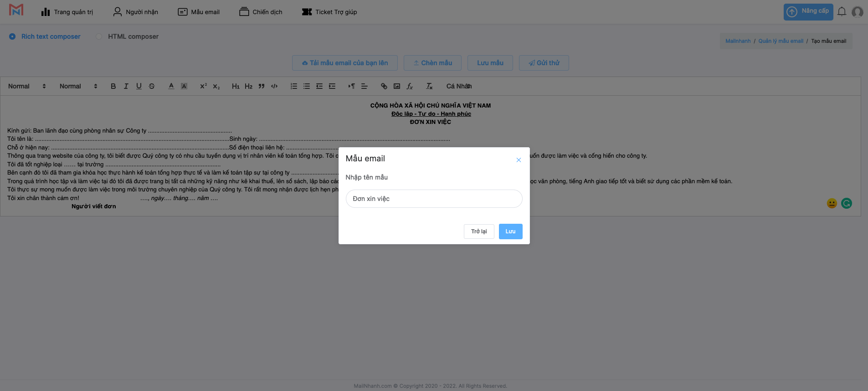
Task: Open the Cá Nhân personalization dropdown
Action: coord(459,86)
